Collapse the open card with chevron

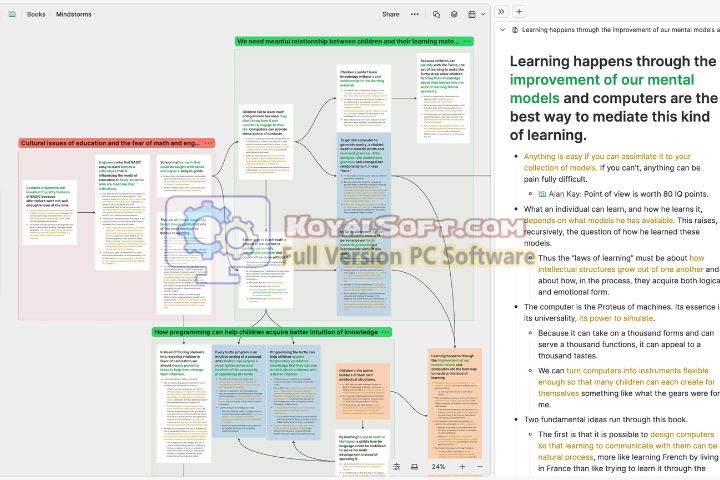502,30
